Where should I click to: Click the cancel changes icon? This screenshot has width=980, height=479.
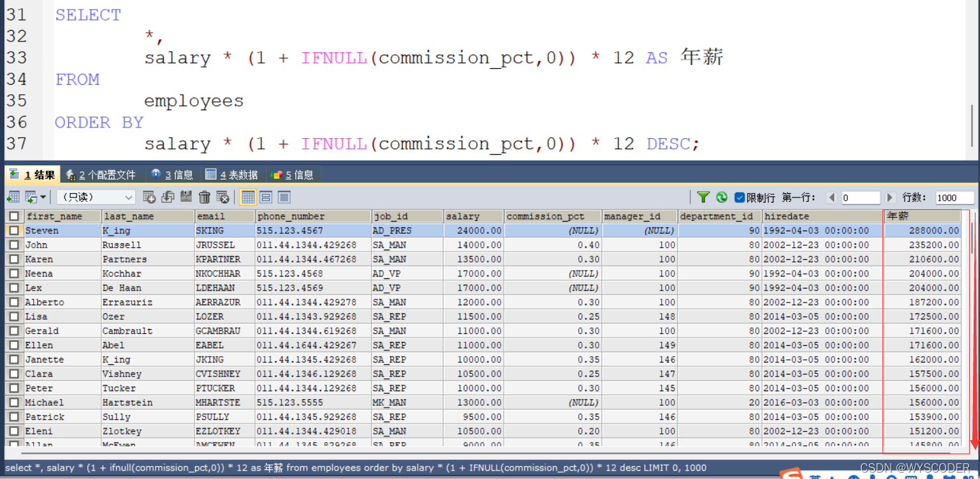click(x=223, y=197)
